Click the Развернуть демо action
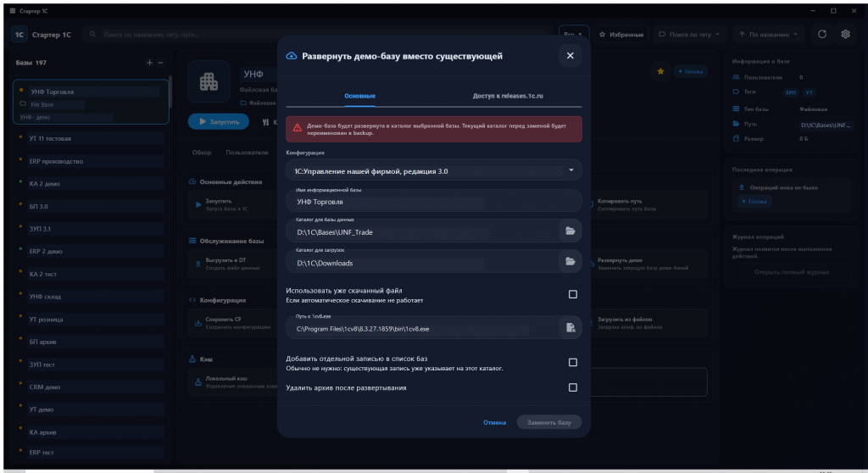Viewport: 868px width, 473px height. [648, 264]
